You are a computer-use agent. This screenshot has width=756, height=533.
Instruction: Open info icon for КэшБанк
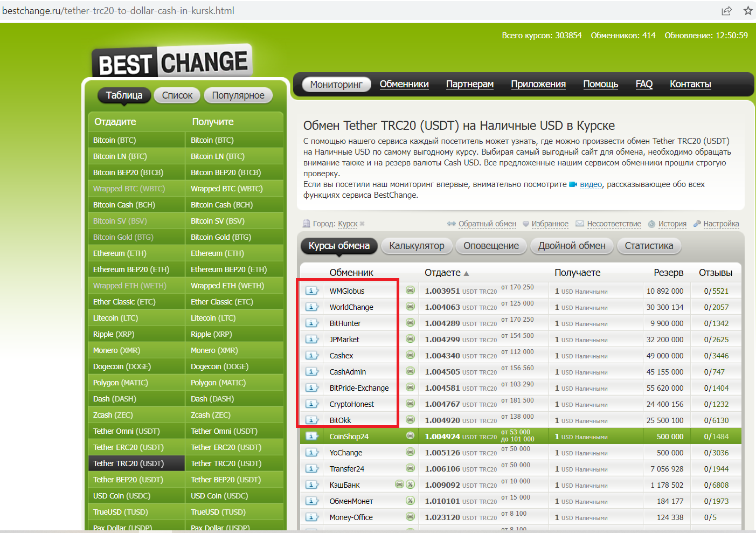(312, 484)
